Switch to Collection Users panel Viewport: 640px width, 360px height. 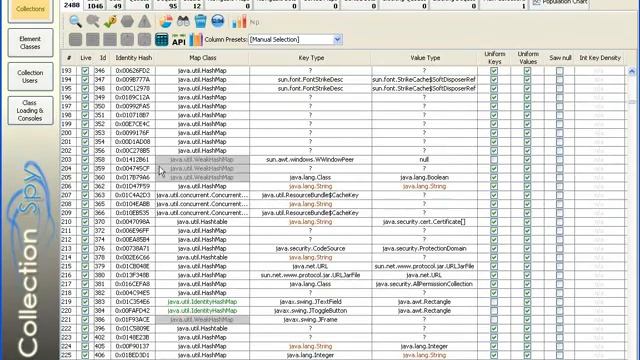pyautogui.click(x=30, y=77)
